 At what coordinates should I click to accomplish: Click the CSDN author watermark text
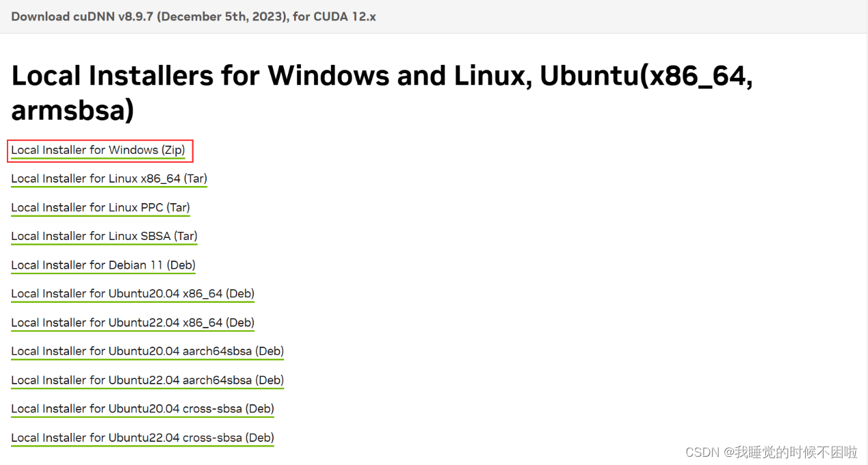(x=771, y=452)
